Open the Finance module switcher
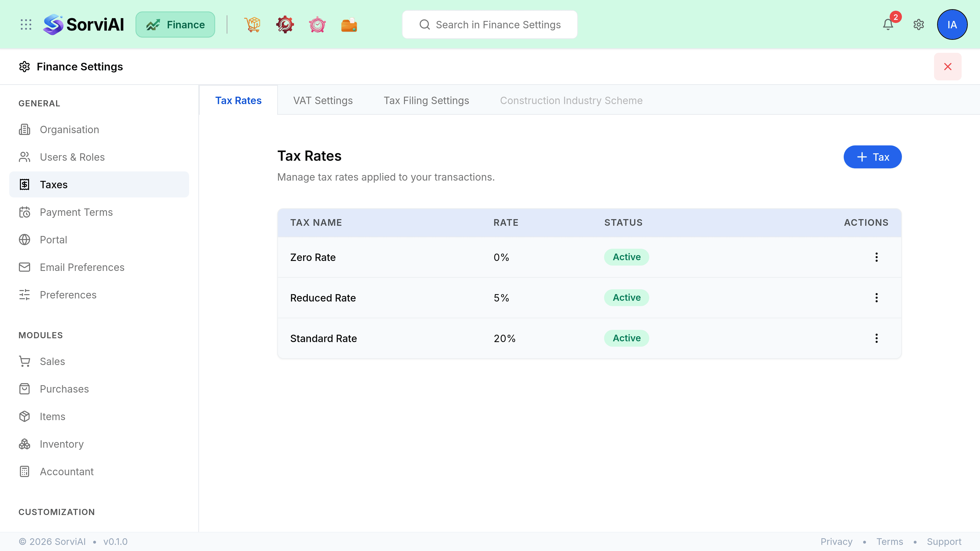 pyautogui.click(x=175, y=25)
